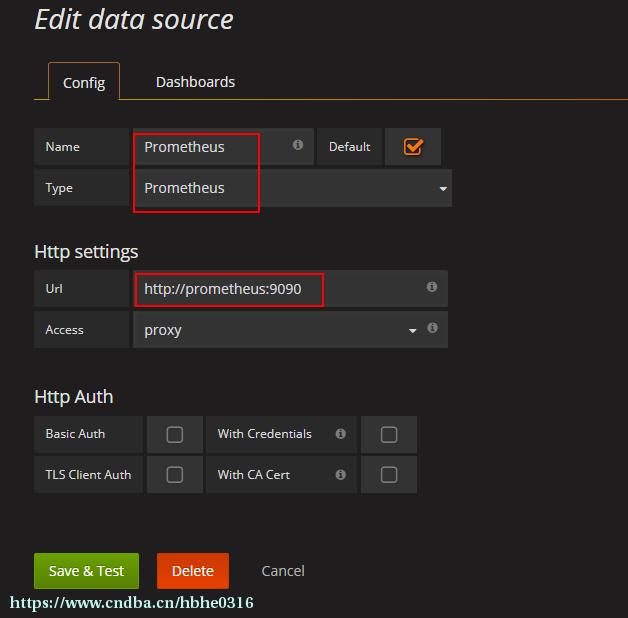Tick the With CA Cert checkbox

[388, 475]
